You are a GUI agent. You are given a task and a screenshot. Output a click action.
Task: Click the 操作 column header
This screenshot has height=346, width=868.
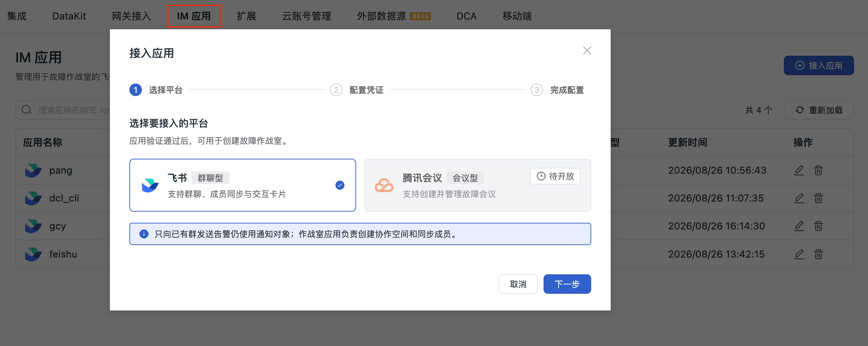pyautogui.click(x=803, y=142)
